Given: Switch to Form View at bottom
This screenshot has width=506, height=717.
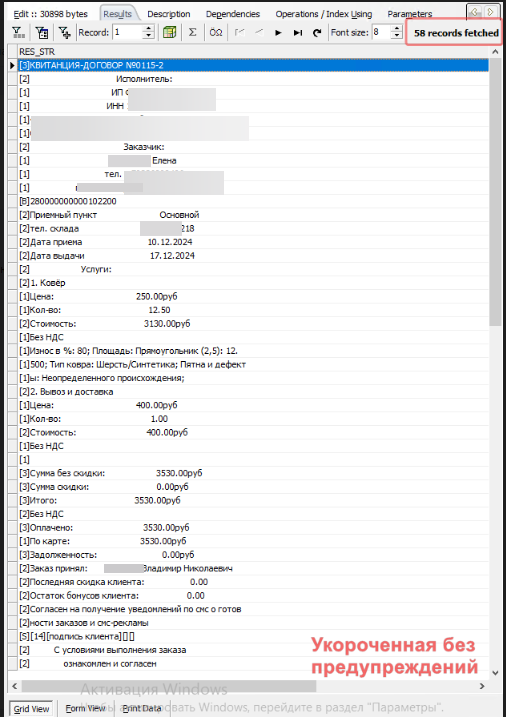Looking at the screenshot, I should pos(85,708).
